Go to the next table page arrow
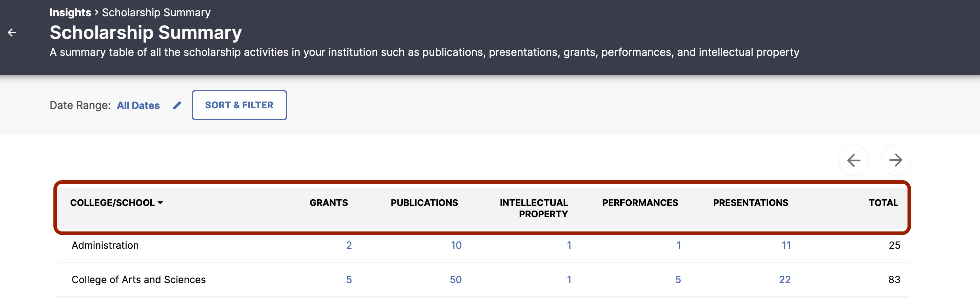This screenshot has width=980, height=304. pos(895,160)
